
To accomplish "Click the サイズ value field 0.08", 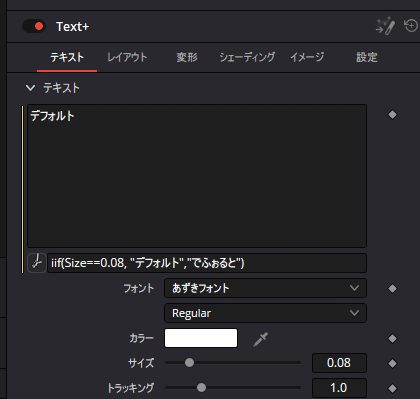I will tap(339, 363).
